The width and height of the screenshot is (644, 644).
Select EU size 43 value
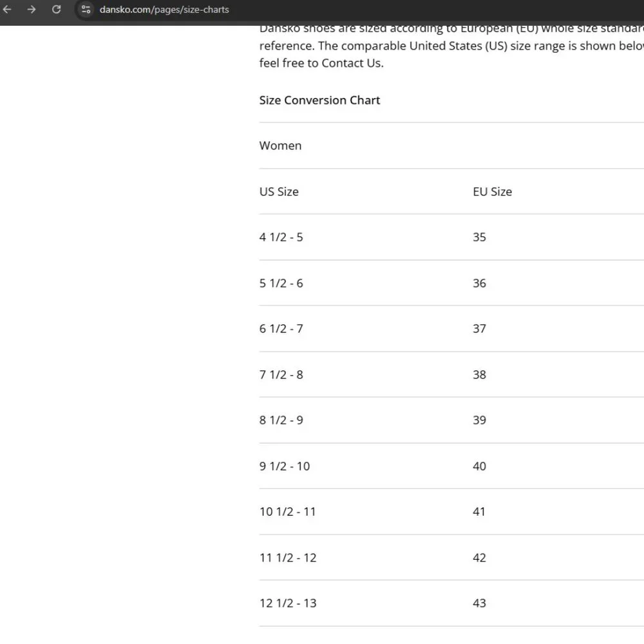point(479,603)
